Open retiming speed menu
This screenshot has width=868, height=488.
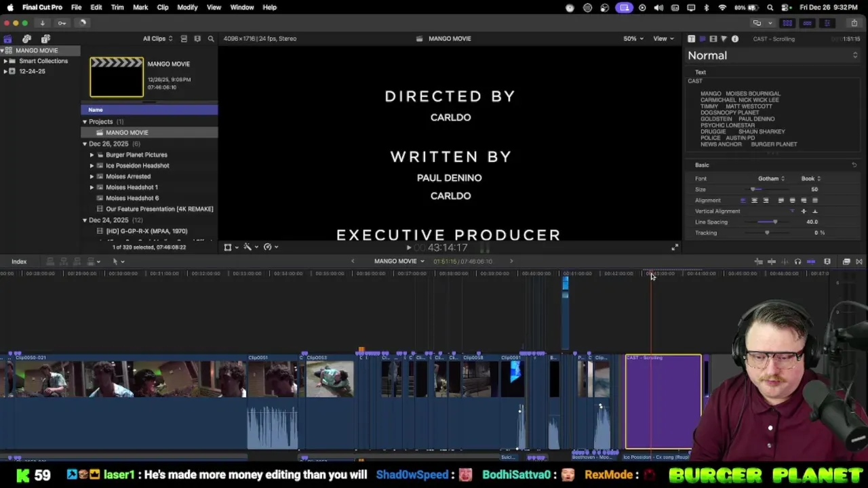[x=270, y=247]
